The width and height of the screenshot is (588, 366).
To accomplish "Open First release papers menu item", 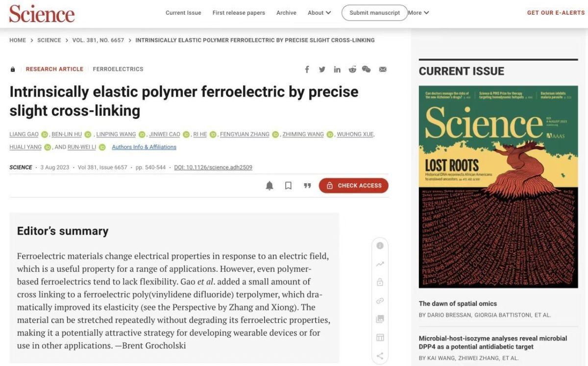I will 239,13.
